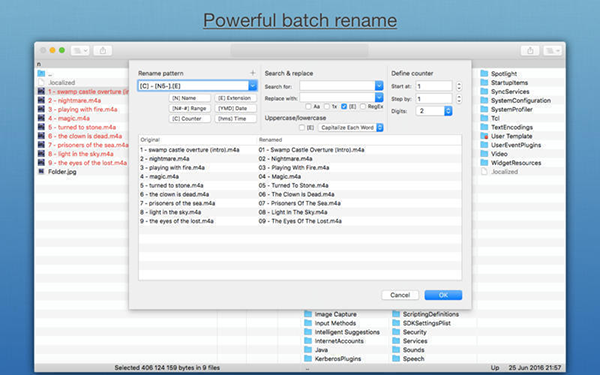The height and width of the screenshot is (375, 600).
Task: Select the StartupItems folder icon
Action: point(484,82)
